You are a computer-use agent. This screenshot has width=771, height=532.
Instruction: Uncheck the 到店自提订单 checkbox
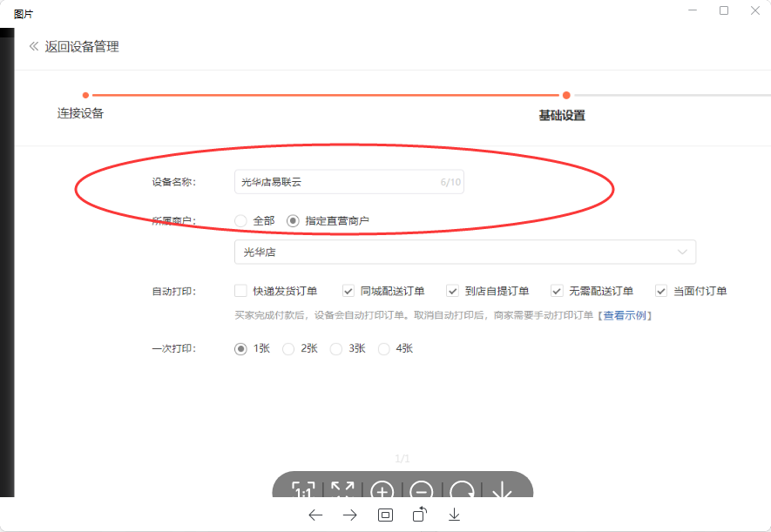click(x=453, y=291)
